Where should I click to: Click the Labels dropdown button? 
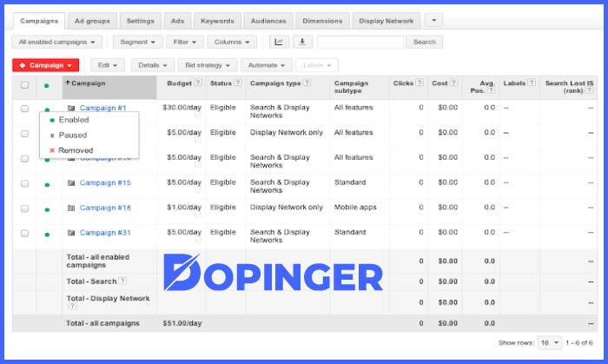pyautogui.click(x=317, y=65)
